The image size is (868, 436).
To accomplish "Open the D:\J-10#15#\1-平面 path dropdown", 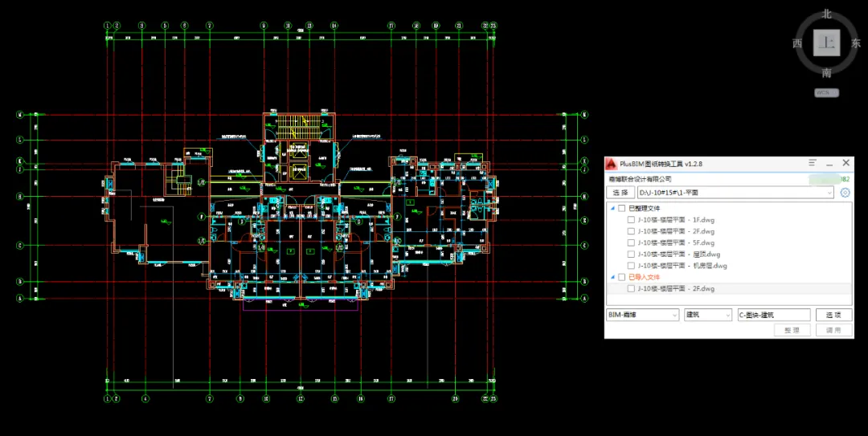I will coord(829,193).
